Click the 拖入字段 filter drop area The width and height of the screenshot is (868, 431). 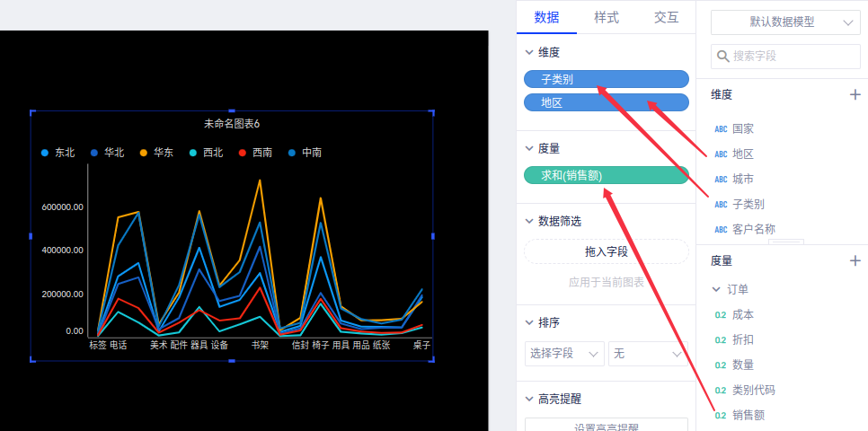coord(606,252)
